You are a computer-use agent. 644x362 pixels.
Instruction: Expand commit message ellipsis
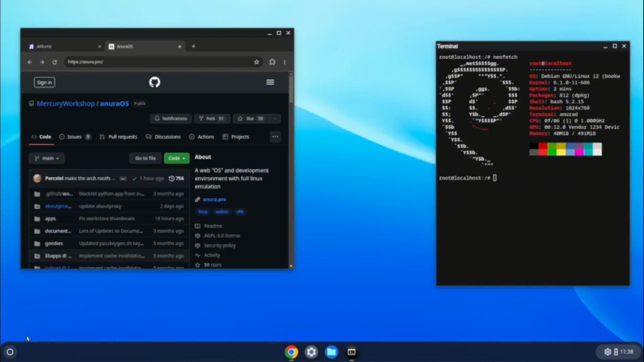click(123, 179)
